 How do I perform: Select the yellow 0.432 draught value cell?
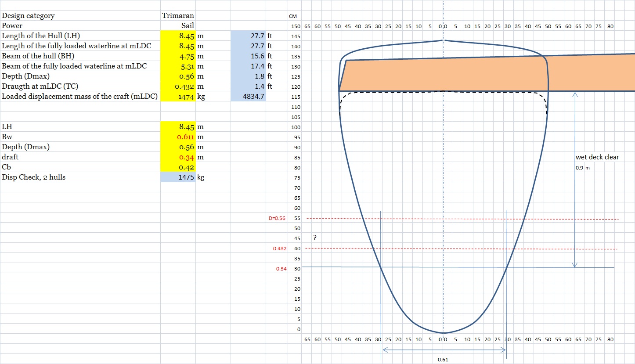click(178, 86)
